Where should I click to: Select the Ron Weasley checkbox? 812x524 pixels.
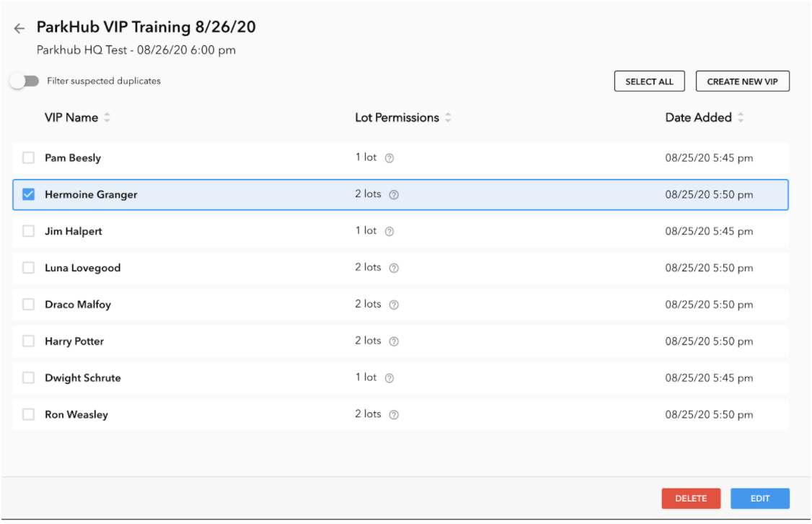point(28,414)
